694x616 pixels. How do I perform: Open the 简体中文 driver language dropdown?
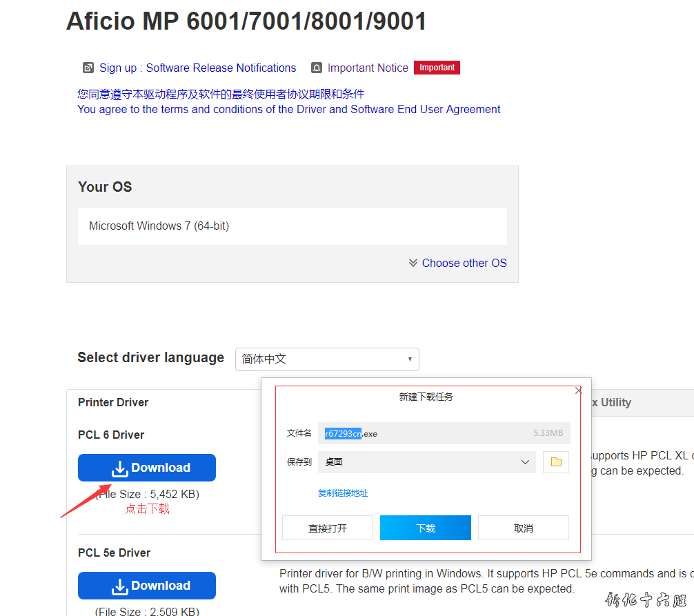click(x=327, y=359)
